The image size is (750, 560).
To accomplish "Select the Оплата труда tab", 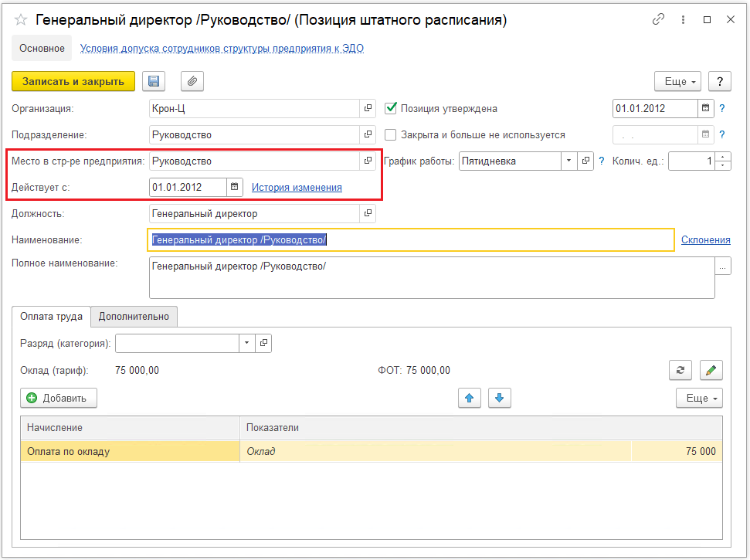I will coord(51,316).
